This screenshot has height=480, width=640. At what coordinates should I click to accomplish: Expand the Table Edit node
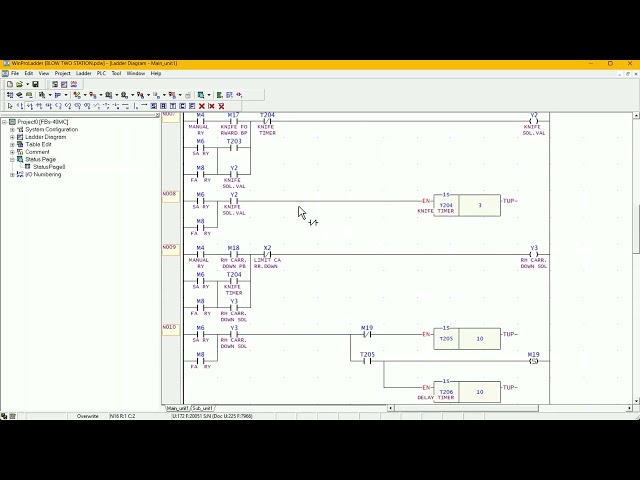[x=12, y=144]
